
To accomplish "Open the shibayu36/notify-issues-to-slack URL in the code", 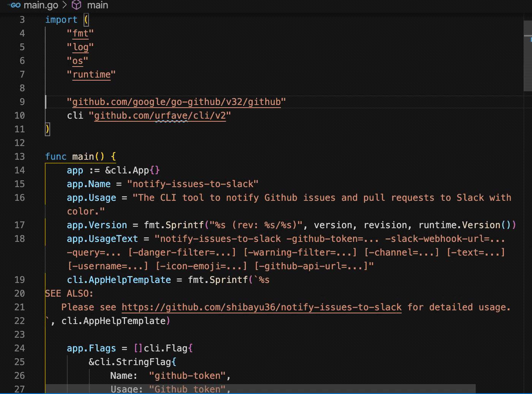I will coord(262,307).
